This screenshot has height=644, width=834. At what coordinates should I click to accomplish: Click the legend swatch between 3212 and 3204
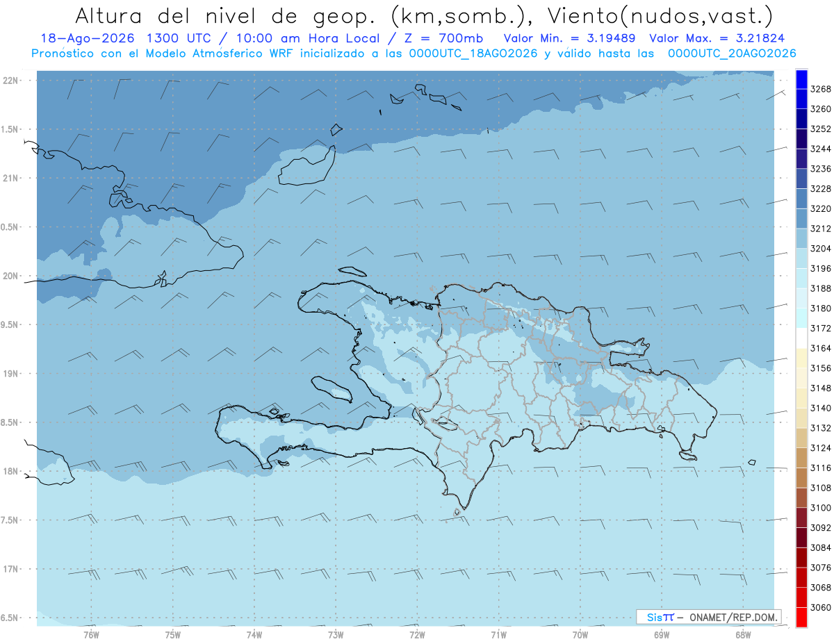click(x=801, y=238)
